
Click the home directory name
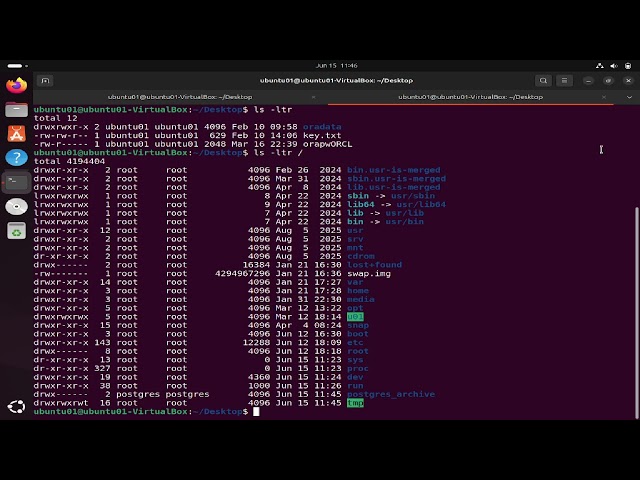point(358,291)
